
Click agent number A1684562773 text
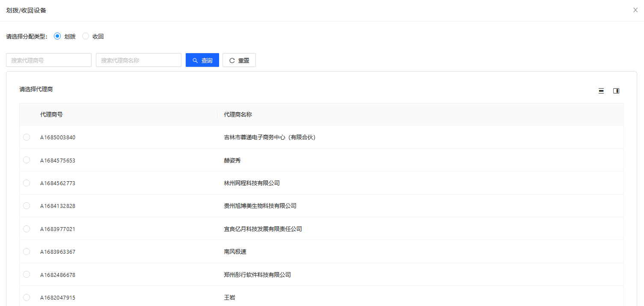tap(58, 183)
